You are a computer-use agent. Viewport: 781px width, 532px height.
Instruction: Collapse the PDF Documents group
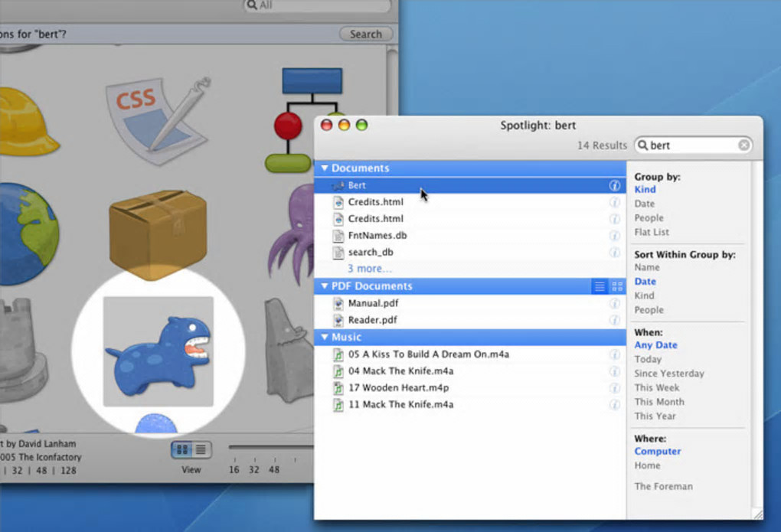click(x=325, y=286)
